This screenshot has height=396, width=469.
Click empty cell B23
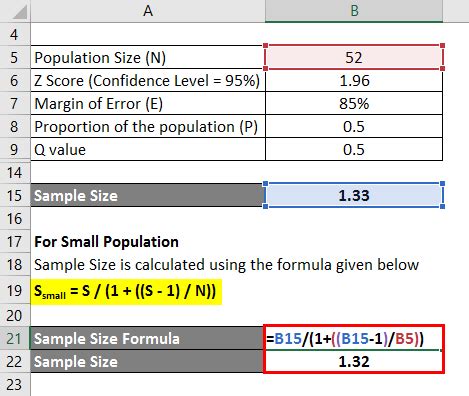point(354,384)
